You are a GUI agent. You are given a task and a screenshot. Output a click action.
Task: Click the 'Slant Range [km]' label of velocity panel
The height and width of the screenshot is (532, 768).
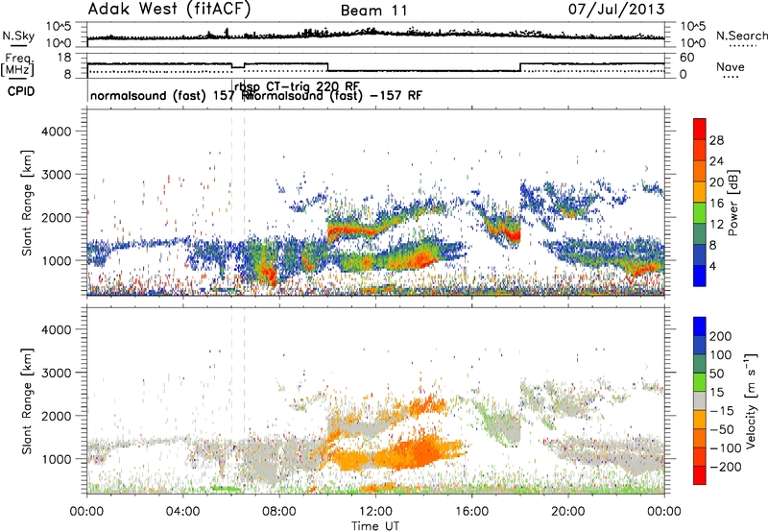click(27, 400)
